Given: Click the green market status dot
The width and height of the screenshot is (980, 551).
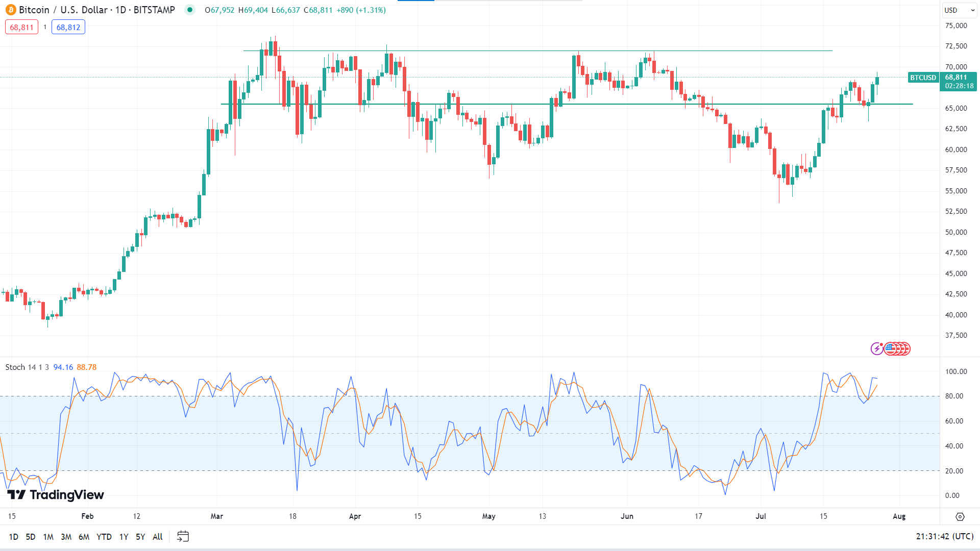Looking at the screenshot, I should click(x=190, y=10).
